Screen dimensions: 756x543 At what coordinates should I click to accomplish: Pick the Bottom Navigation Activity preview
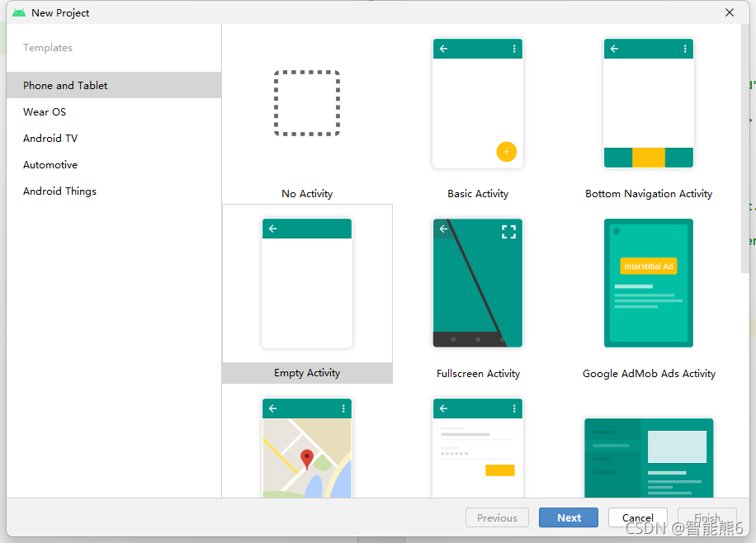pos(649,103)
